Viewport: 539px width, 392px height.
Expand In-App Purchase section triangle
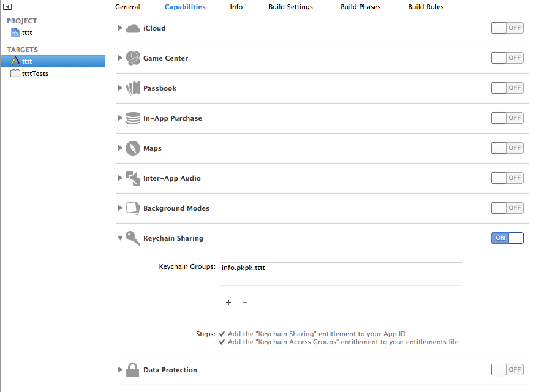pyautogui.click(x=120, y=118)
